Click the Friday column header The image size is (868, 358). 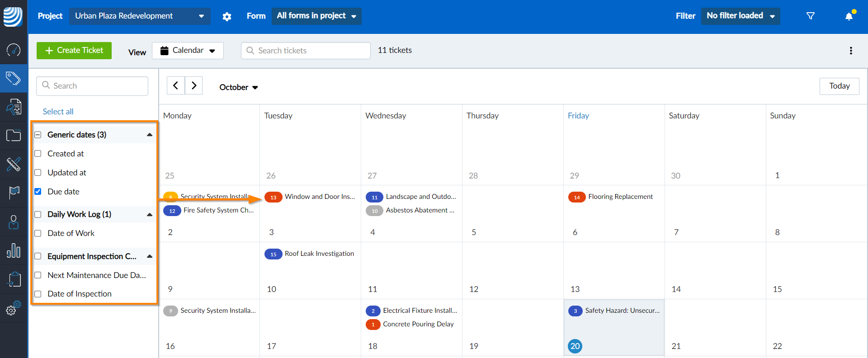click(x=578, y=116)
